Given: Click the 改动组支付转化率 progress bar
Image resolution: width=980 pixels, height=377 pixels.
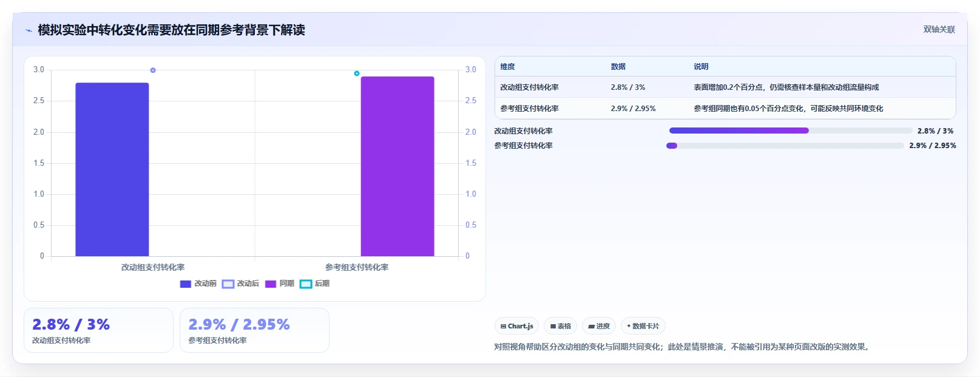Looking at the screenshot, I should coord(791,131).
